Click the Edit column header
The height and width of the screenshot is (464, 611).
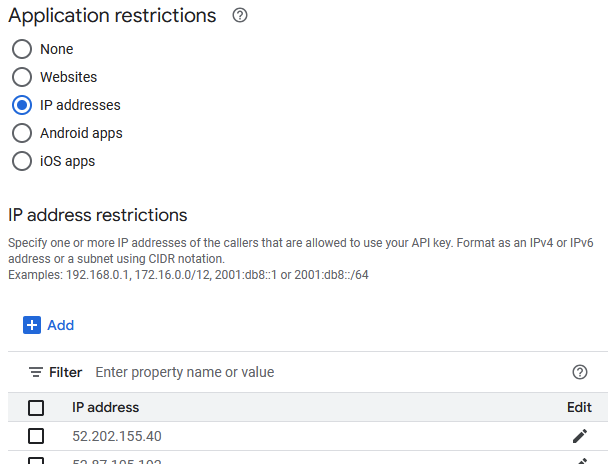579,407
